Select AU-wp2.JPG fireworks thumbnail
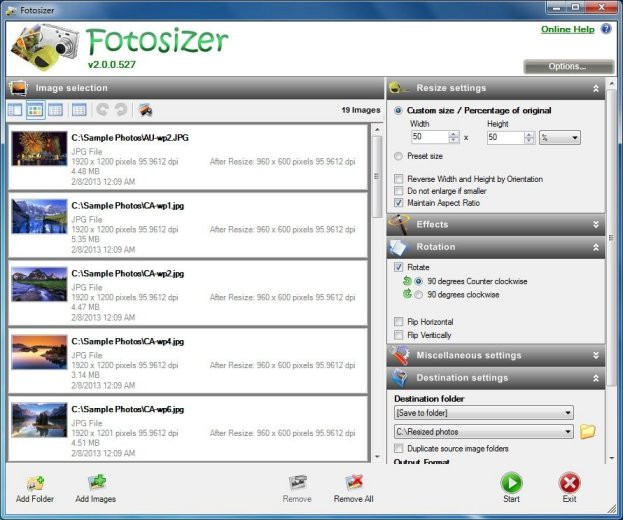 tap(39, 148)
